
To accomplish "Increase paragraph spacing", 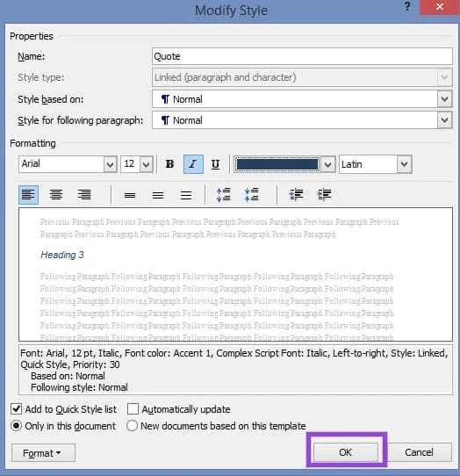I will click(x=224, y=195).
